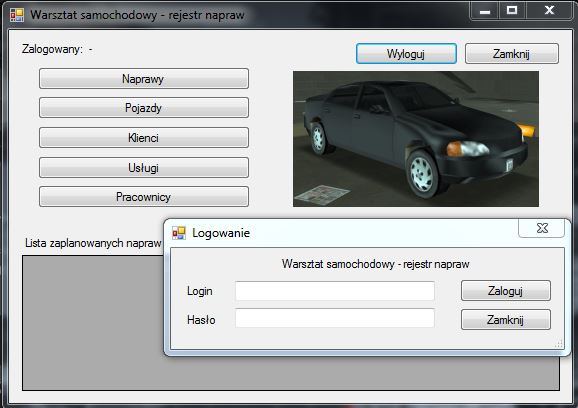Open the Pracownicy section
Viewport: 578px width, 408px height.
(x=144, y=197)
